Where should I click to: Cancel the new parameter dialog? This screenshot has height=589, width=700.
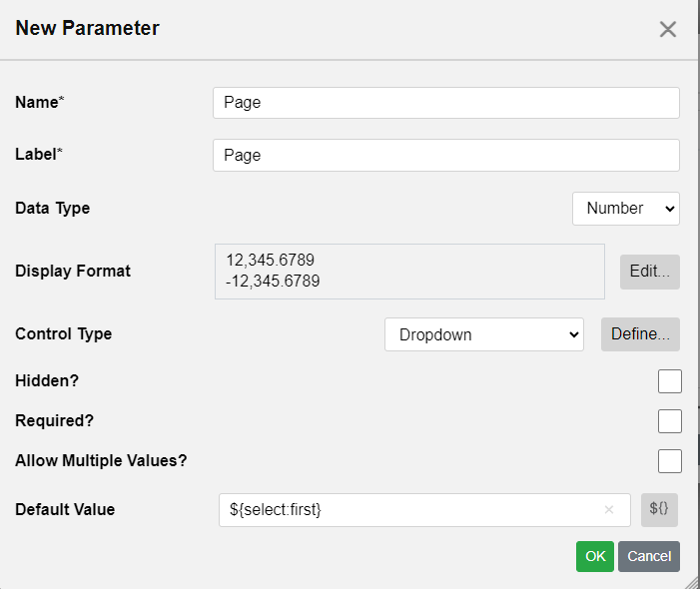click(x=649, y=556)
